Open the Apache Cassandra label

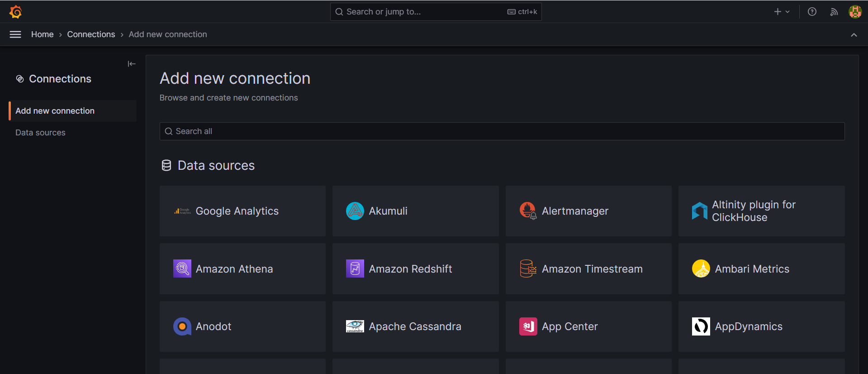(x=415, y=326)
